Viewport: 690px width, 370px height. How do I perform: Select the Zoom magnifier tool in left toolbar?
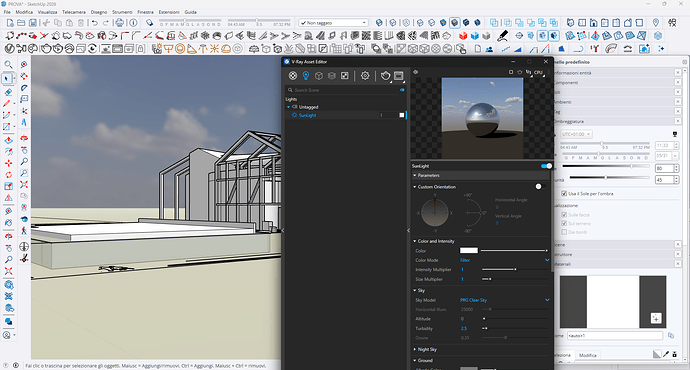(7, 65)
